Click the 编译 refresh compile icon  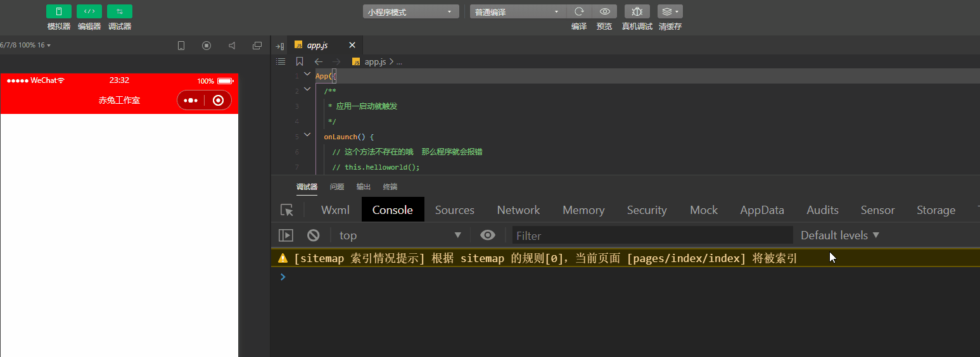(x=579, y=11)
